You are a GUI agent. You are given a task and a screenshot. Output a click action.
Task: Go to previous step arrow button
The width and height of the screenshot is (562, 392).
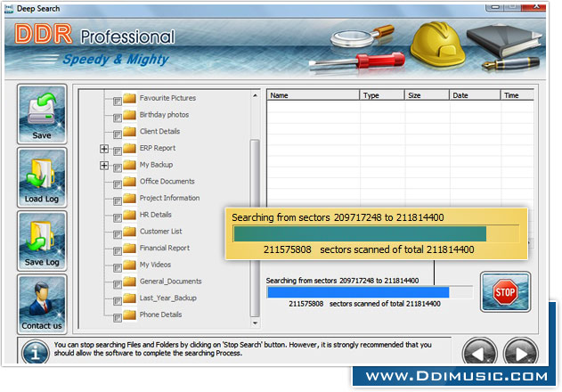[x=479, y=352]
